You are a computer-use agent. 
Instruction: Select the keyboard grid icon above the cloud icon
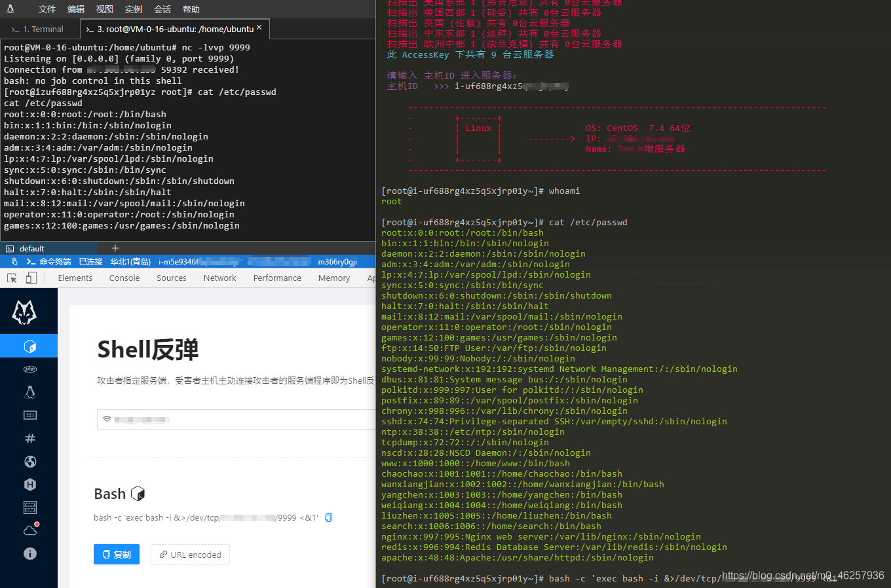30,507
